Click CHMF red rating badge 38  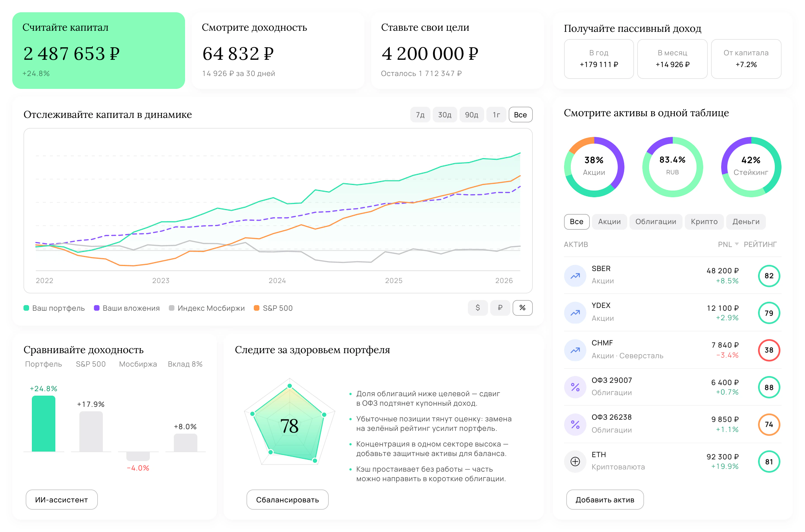(x=769, y=350)
